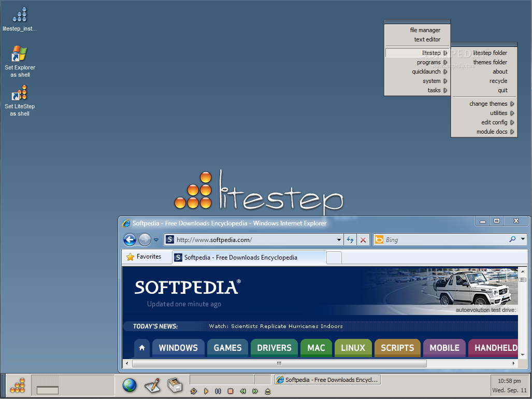Click the stop button on taskbar media controls
532x399 pixels.
(231, 391)
